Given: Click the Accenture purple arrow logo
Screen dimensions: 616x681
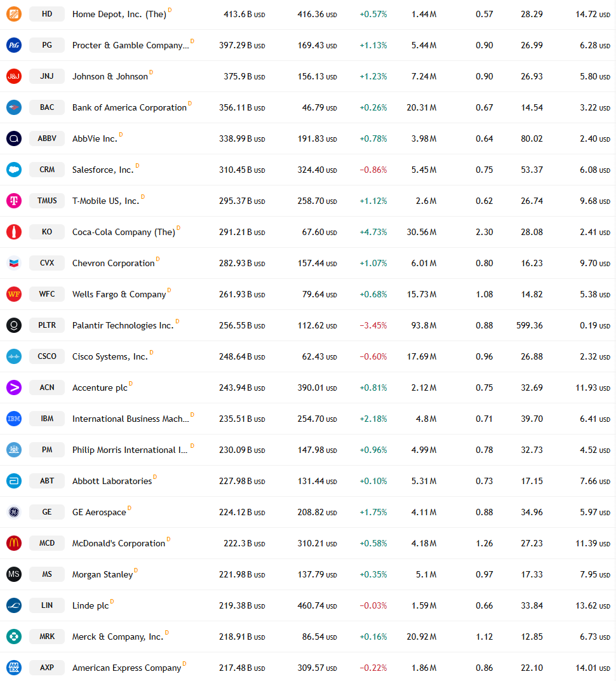Looking at the screenshot, I should click(14, 388).
